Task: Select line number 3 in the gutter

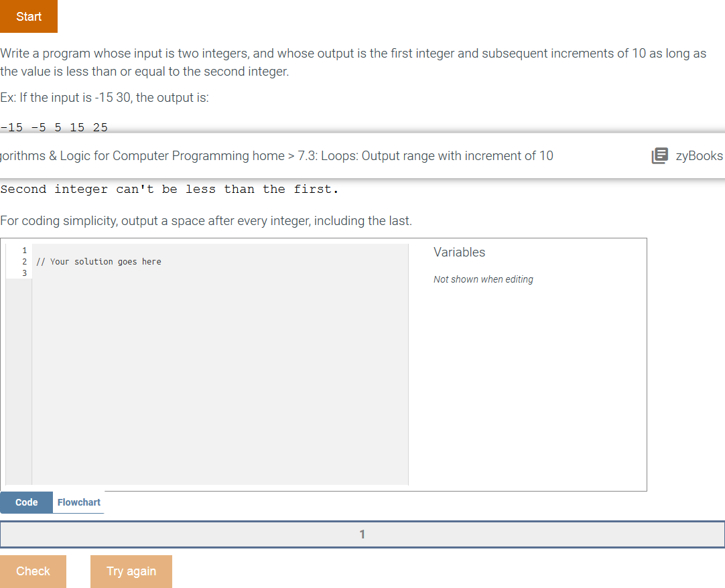Action: tap(24, 273)
